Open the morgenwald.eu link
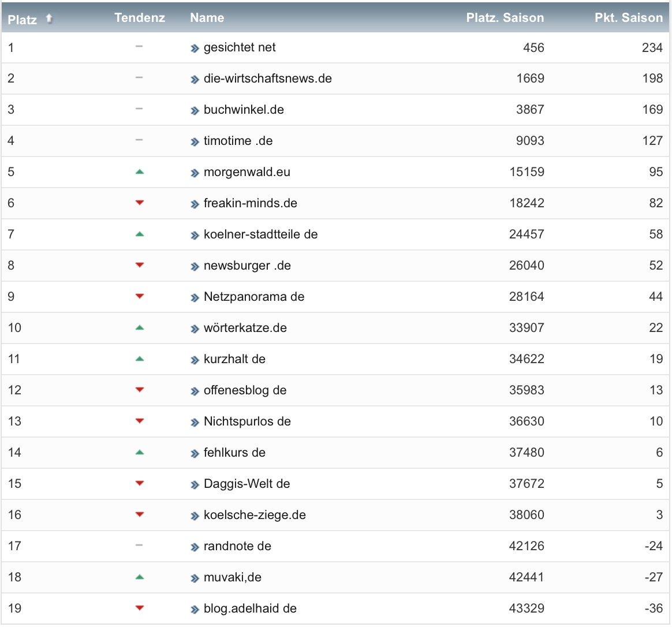The width and height of the screenshot is (672, 627). [x=247, y=172]
